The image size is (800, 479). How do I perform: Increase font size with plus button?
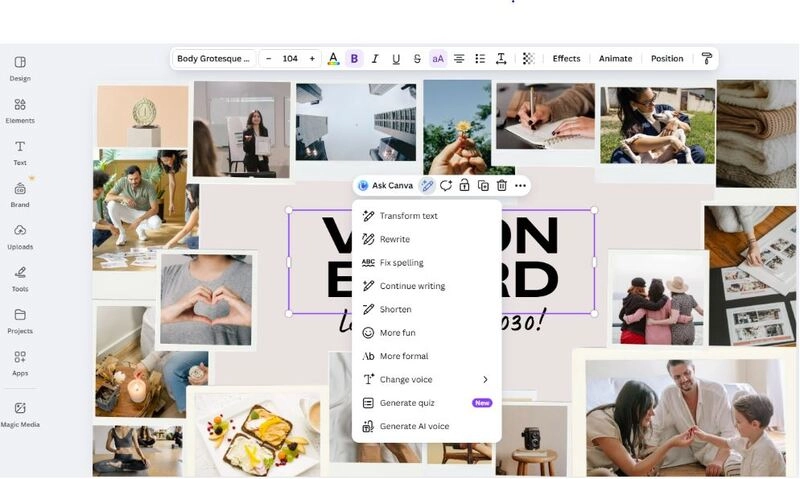point(312,59)
